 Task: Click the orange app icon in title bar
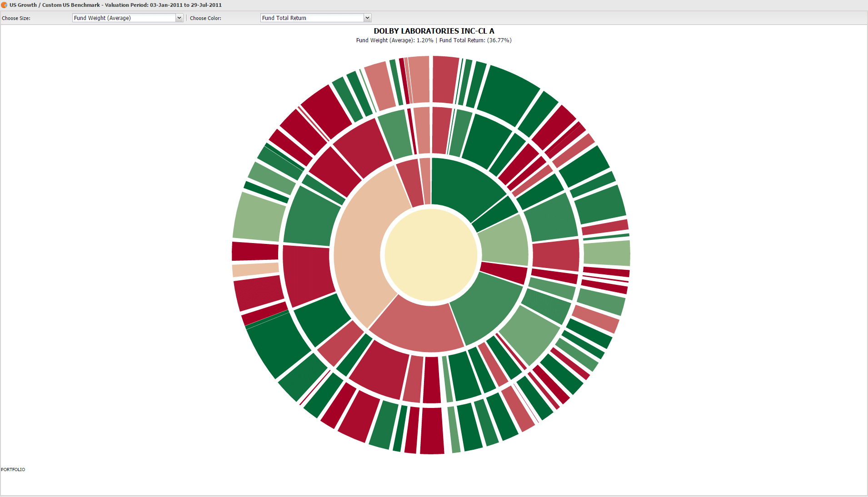[4, 5]
